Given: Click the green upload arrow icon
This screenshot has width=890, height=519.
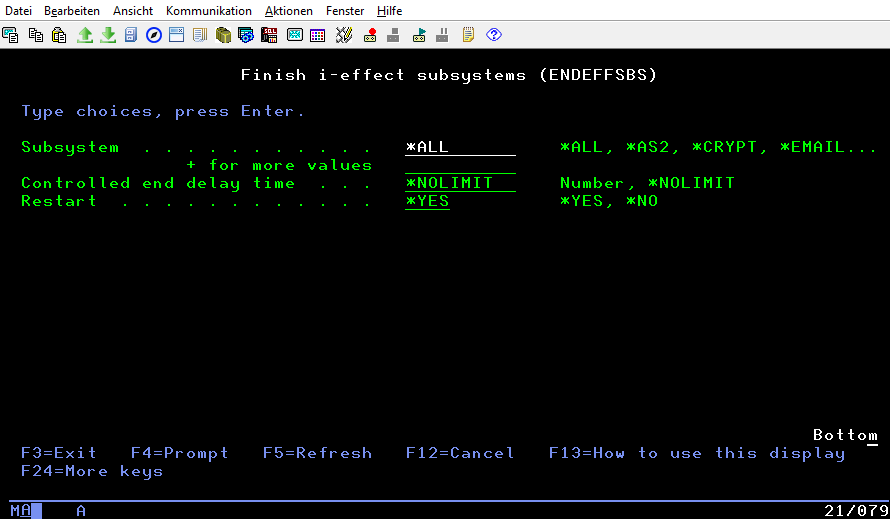Looking at the screenshot, I should tap(85, 35).
